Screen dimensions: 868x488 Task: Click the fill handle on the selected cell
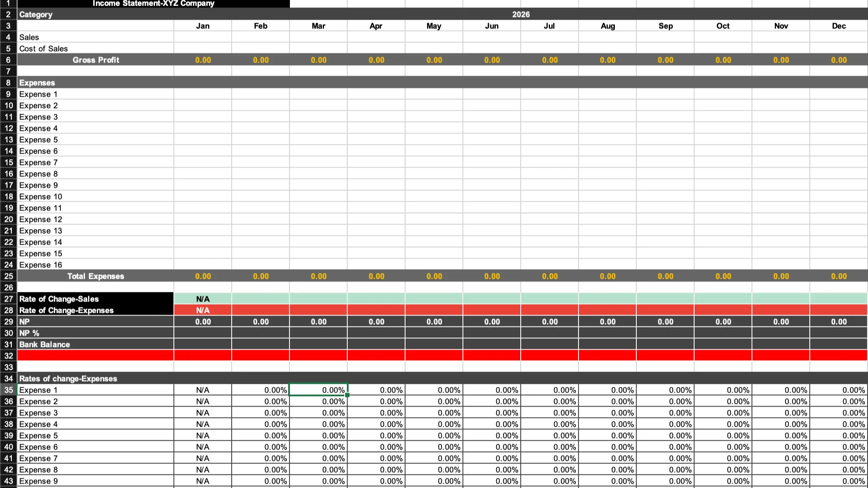pyautogui.click(x=347, y=395)
